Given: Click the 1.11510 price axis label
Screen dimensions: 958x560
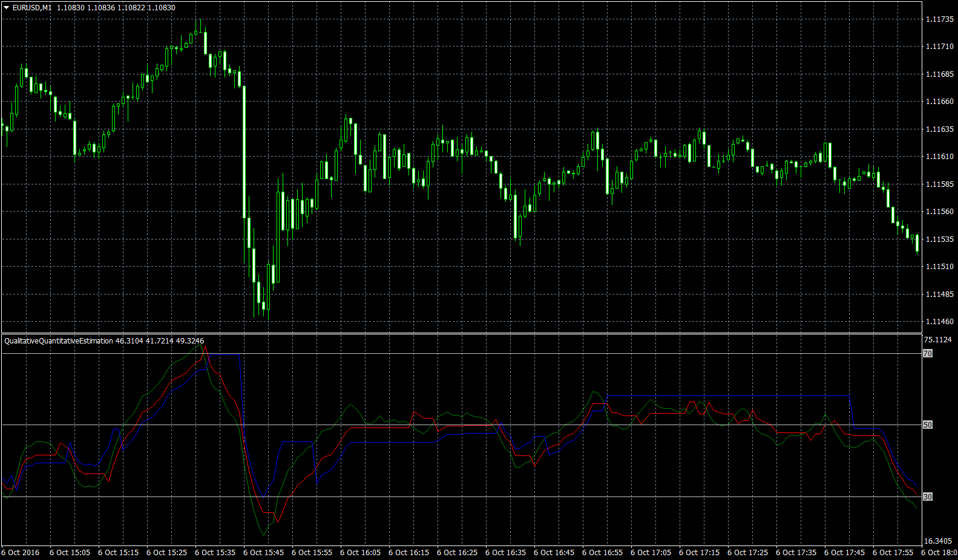Looking at the screenshot, I should 939,267.
